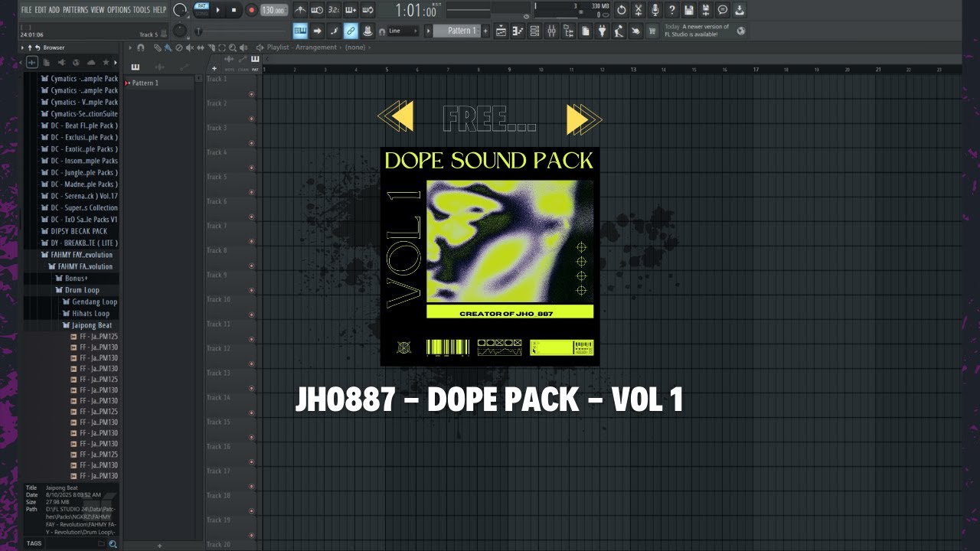Toggle the countdown before recording icon

334,10
